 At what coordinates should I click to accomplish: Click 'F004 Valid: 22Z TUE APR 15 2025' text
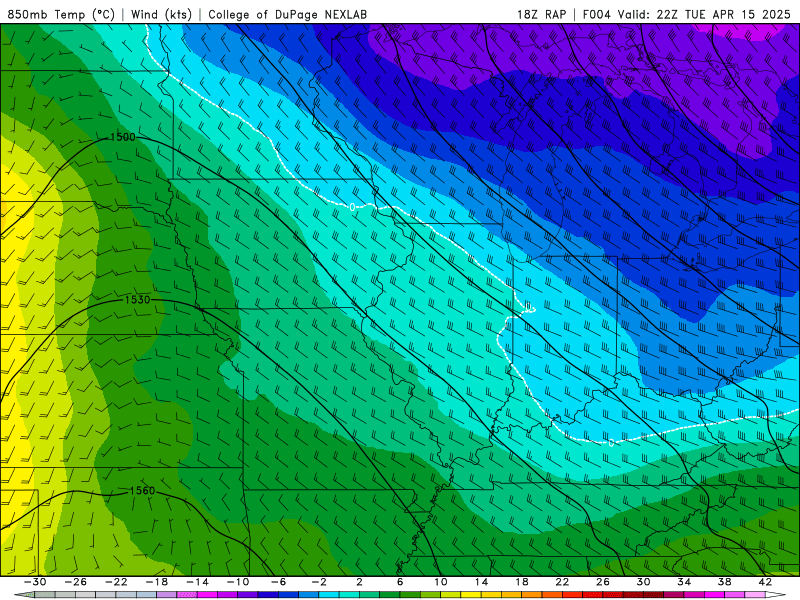[686, 14]
